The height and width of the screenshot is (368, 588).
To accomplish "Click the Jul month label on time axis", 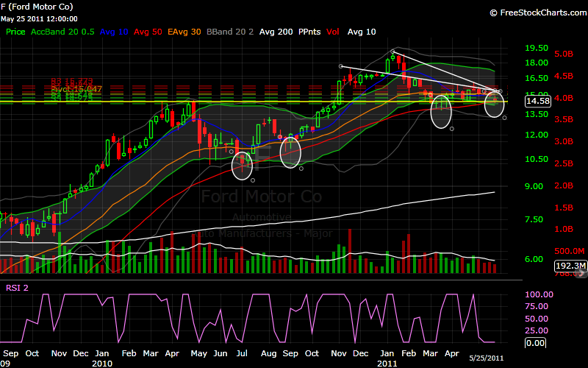I will point(242,354).
